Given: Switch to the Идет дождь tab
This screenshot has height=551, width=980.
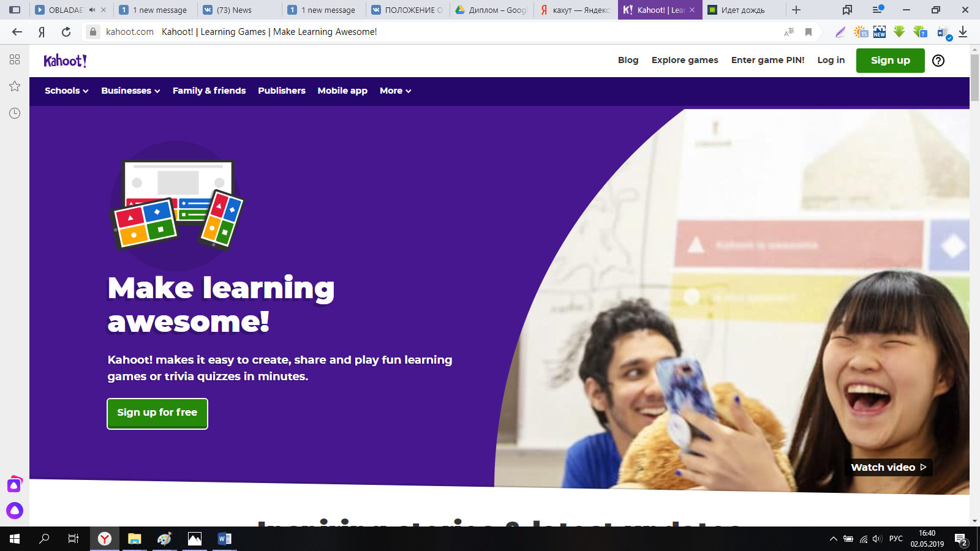Looking at the screenshot, I should (744, 10).
